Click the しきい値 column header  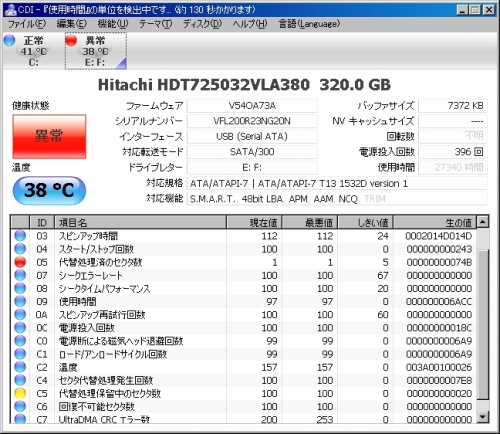366,222
